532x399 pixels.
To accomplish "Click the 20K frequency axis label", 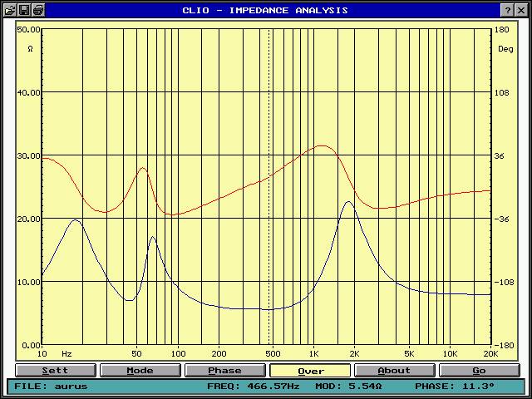I will [x=490, y=354].
